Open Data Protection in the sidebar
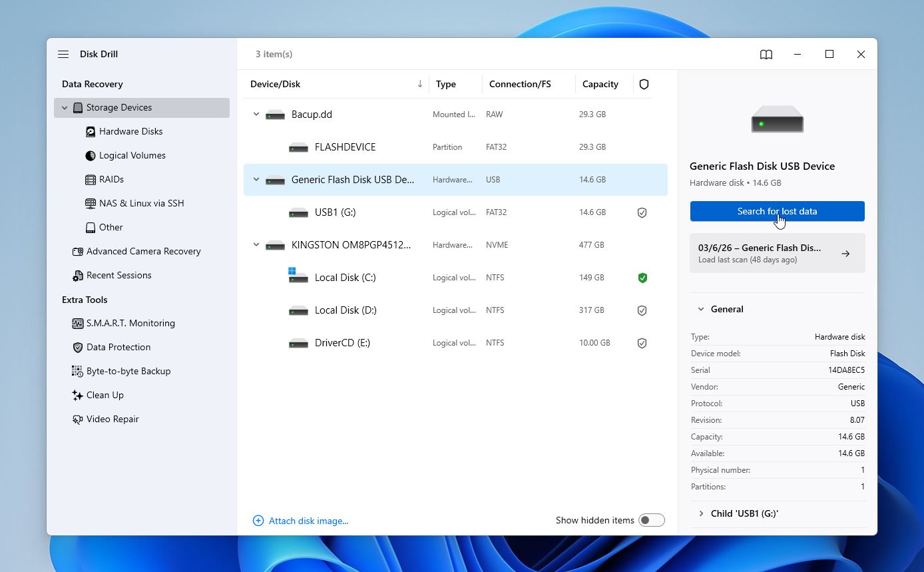 pos(118,348)
